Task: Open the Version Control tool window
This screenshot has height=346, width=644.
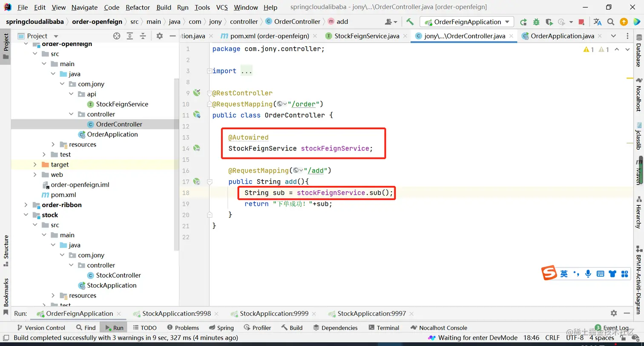Action: 41,328
